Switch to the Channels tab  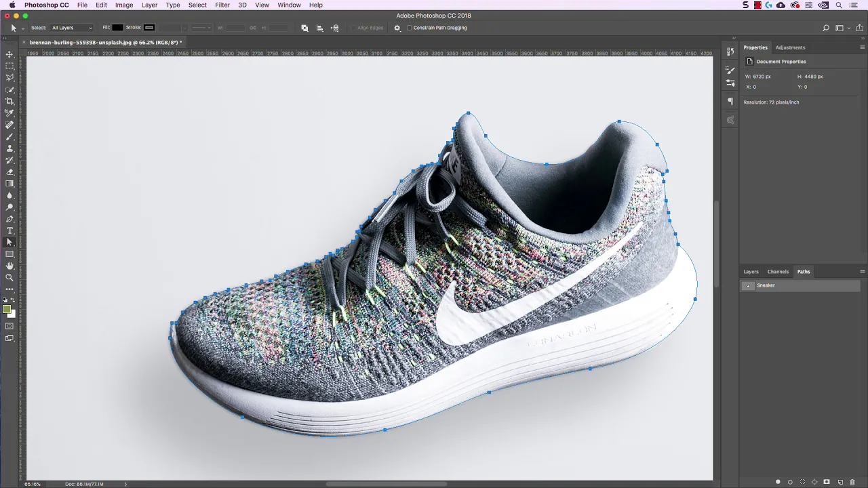(778, 272)
